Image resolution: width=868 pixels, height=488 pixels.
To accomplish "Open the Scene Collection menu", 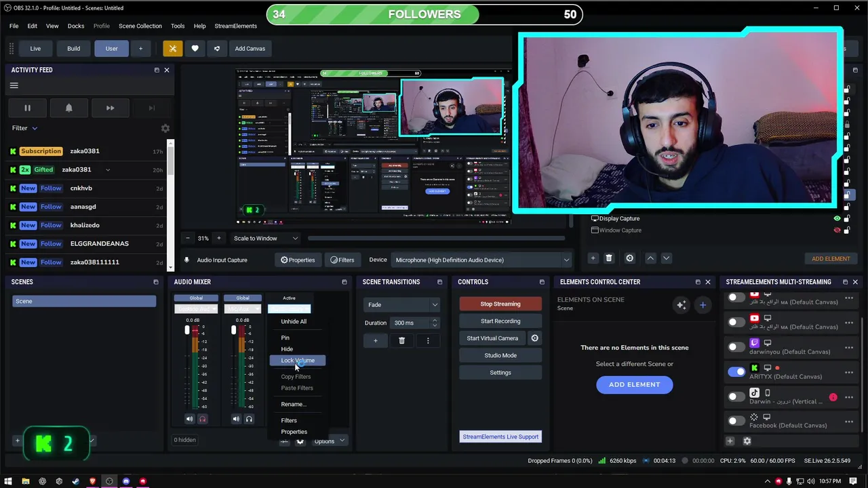I will [140, 26].
